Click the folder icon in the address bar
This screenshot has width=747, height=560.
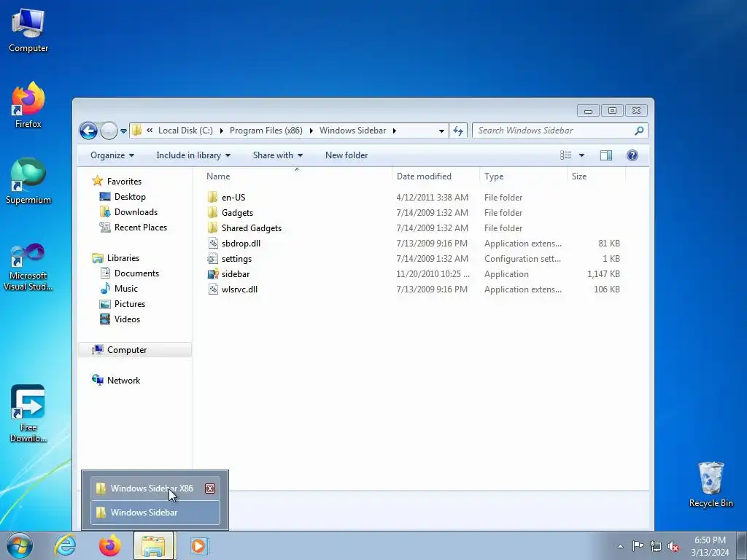point(136,131)
